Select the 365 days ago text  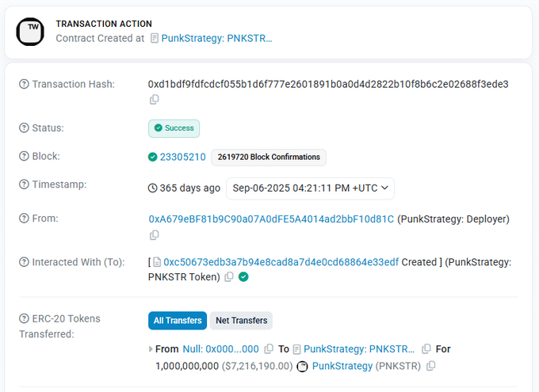click(x=189, y=188)
